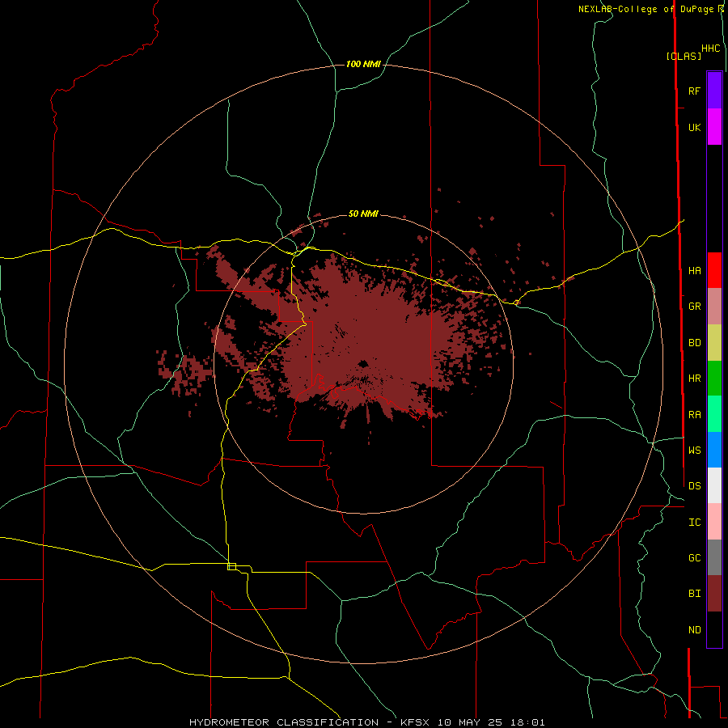728x728 pixels.
Task: Select the BD yellow legend swatch
Action: pos(714,342)
